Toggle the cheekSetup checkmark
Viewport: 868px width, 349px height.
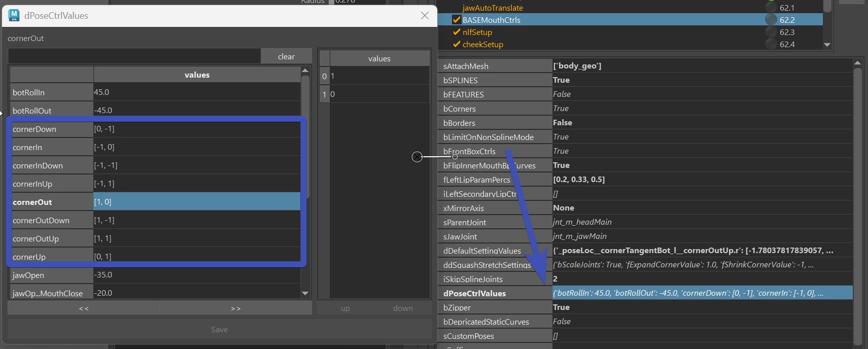[x=457, y=44]
